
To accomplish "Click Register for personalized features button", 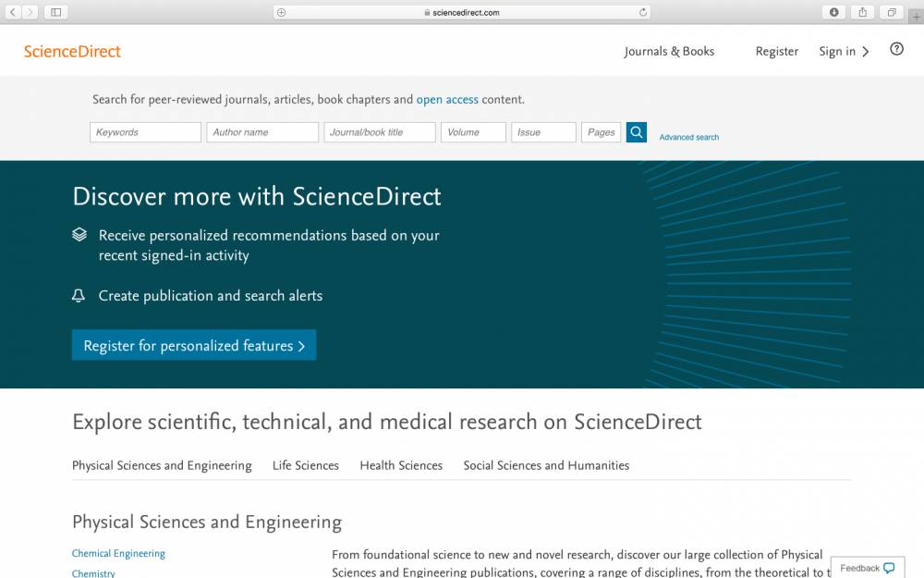I will click(194, 345).
